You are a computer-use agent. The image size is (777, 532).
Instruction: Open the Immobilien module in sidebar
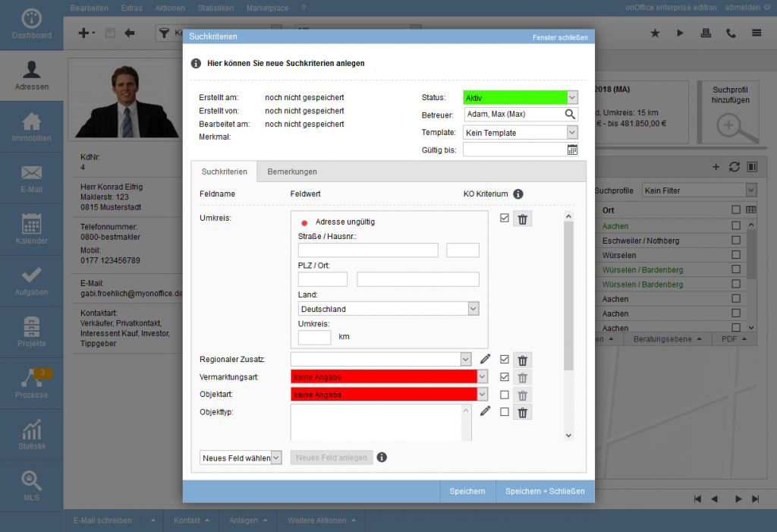pos(32,127)
